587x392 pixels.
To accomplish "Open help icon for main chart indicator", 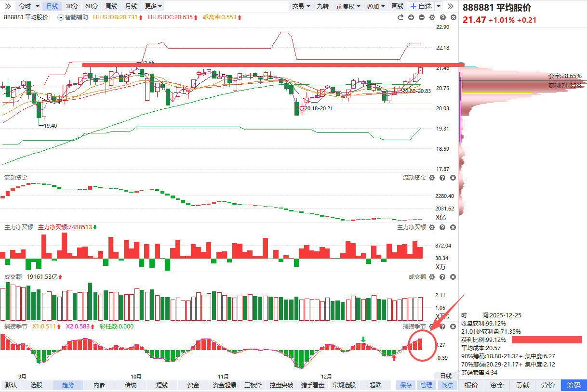I will (442, 17).
